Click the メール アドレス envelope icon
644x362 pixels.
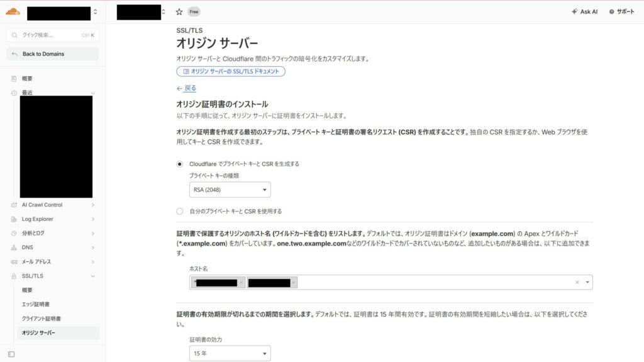tap(14, 262)
